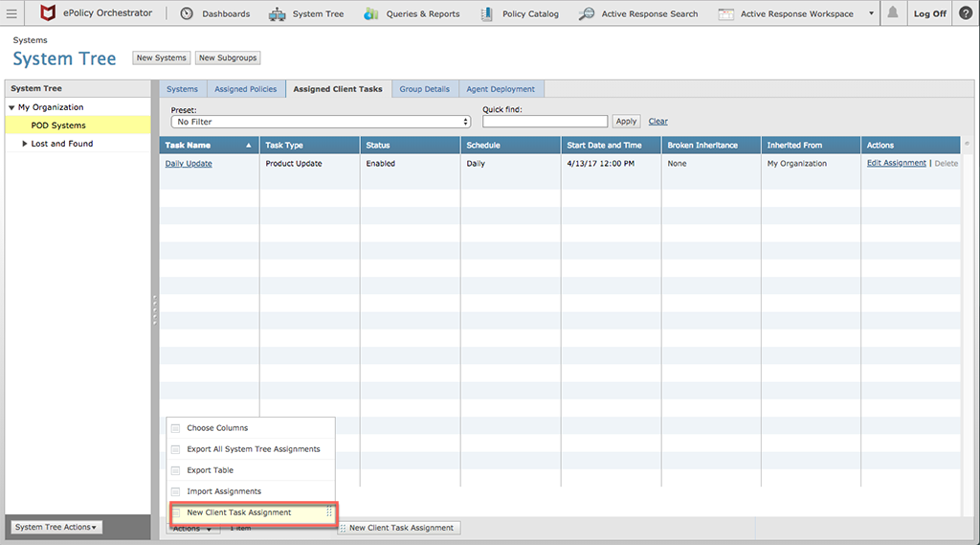Click the pane splitter handle
Screen dimensions: 980x545
click(x=154, y=309)
